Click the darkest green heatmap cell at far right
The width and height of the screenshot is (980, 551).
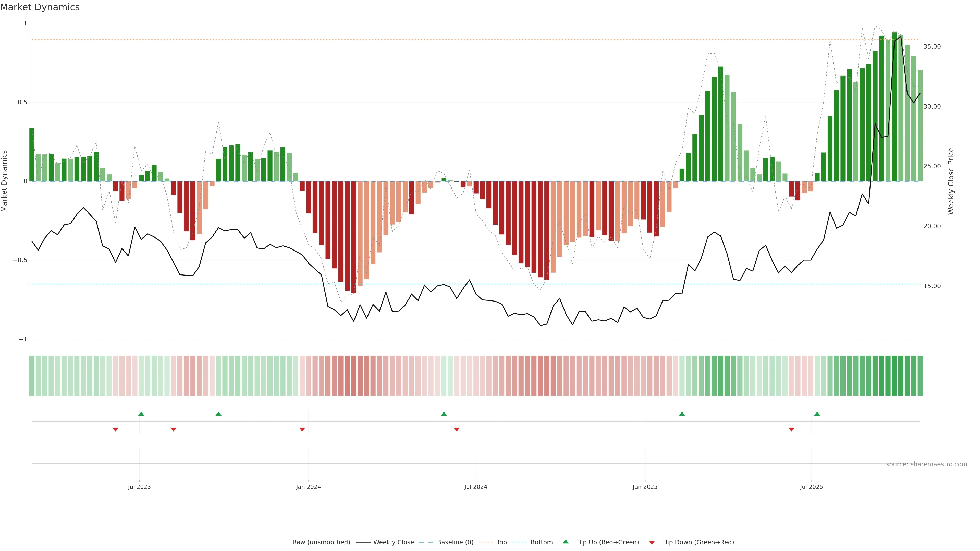pyautogui.click(x=894, y=376)
